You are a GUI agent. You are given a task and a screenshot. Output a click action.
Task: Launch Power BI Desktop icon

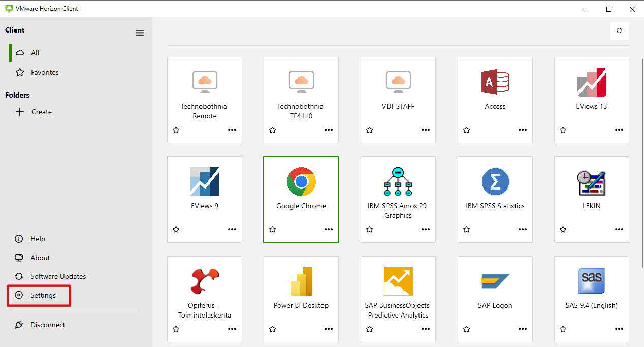301,281
